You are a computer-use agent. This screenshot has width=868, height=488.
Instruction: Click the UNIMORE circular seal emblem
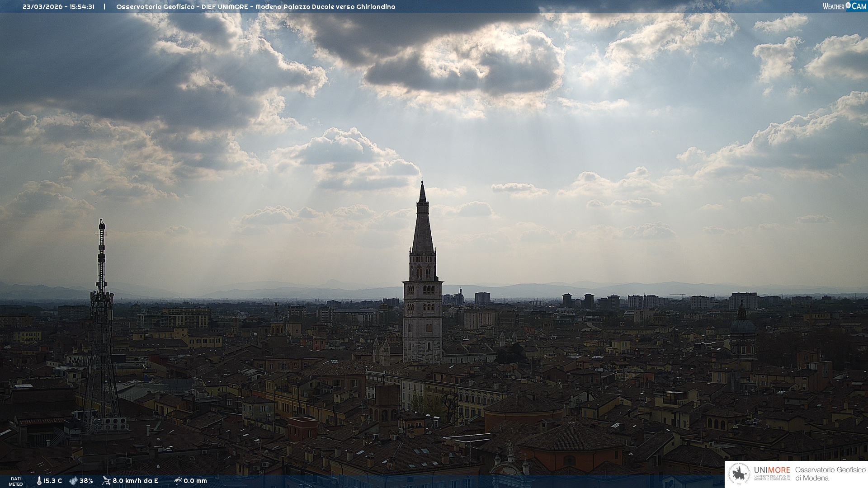pyautogui.click(x=740, y=474)
